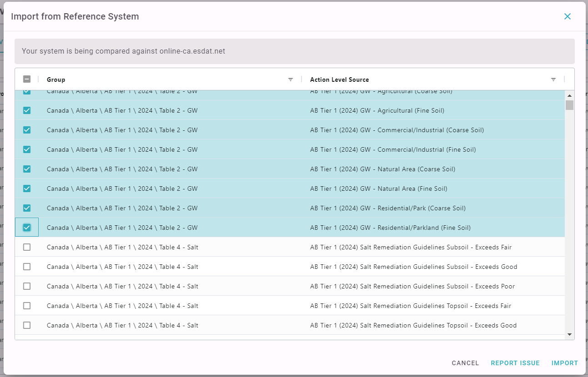Screen dimensions: 588x377
Task: Check the Topsoil - Exceeds Fair row
Action: coord(27,306)
